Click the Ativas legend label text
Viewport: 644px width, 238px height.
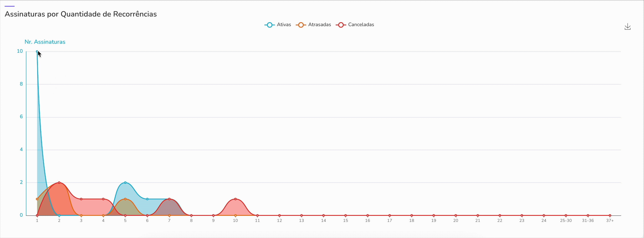pos(284,24)
